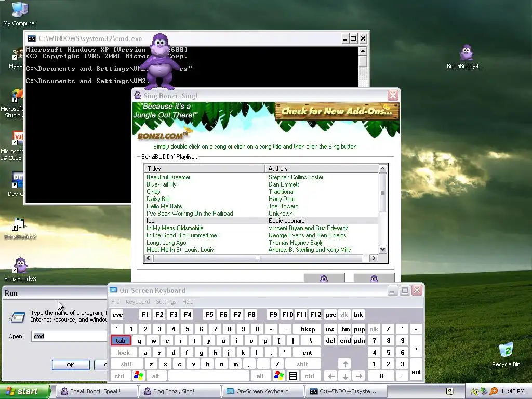Image resolution: width=532 pixels, height=399 pixels.
Task: Click the left Bonzi button in Sing window
Action: 324,278
